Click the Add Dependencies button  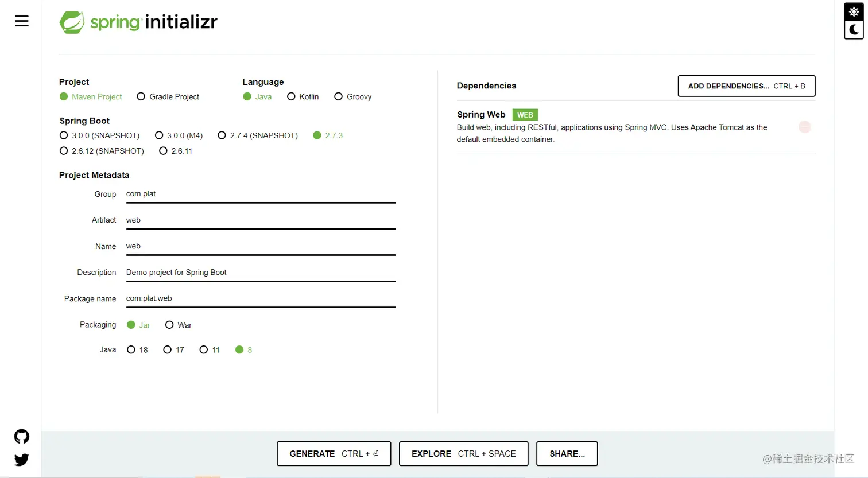746,86
